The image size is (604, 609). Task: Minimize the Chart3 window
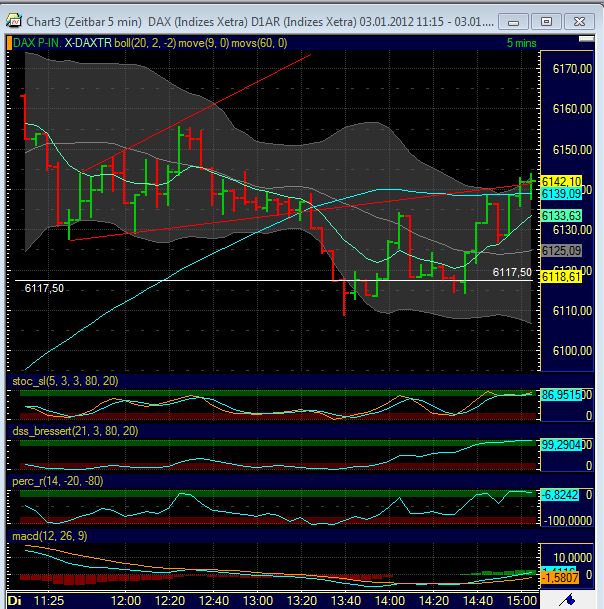click(513, 22)
